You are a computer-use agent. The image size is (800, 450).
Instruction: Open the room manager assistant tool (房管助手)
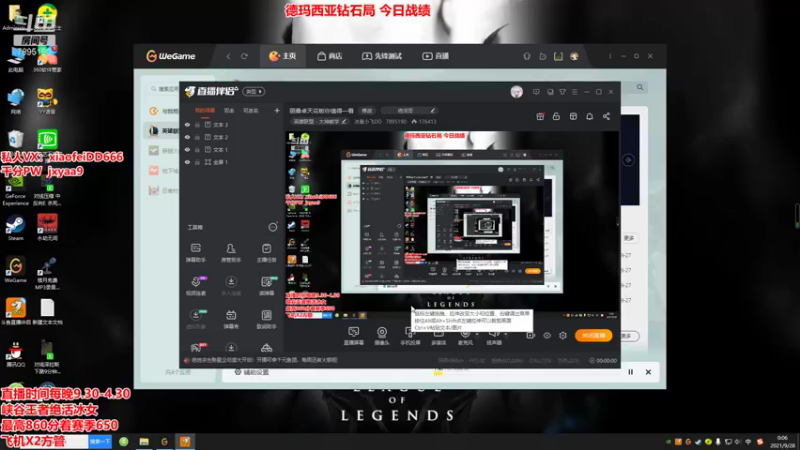click(231, 252)
